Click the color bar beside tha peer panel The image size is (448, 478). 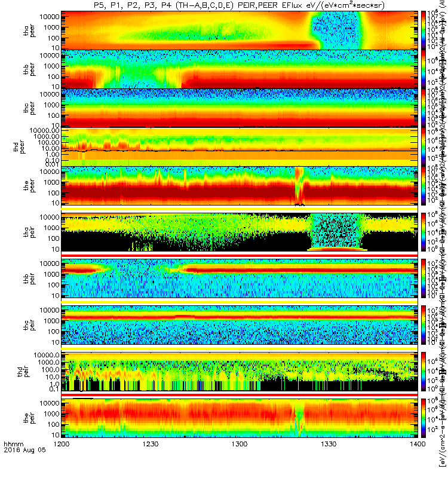tap(424, 30)
